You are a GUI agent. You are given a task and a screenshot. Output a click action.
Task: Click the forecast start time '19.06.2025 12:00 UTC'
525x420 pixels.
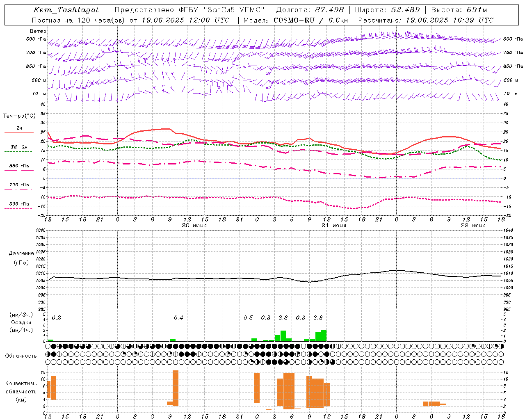point(185,20)
